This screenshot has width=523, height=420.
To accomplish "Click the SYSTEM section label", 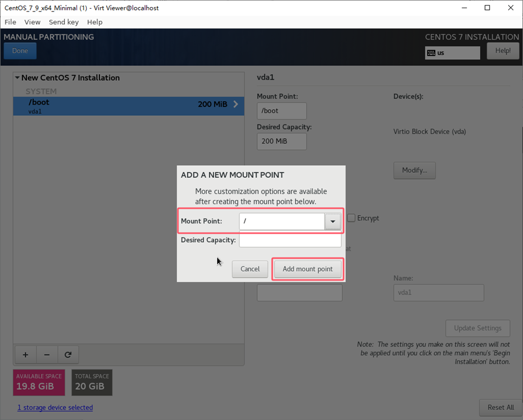I will tap(41, 91).
